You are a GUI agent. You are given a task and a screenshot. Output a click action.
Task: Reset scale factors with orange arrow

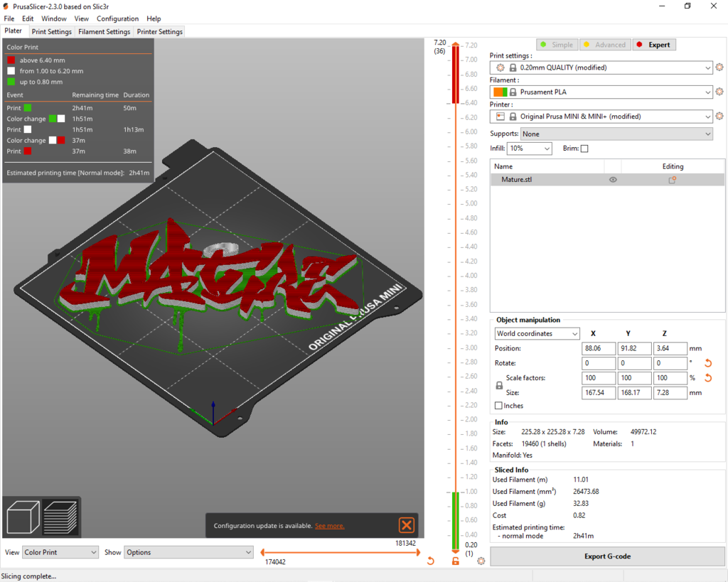click(708, 378)
